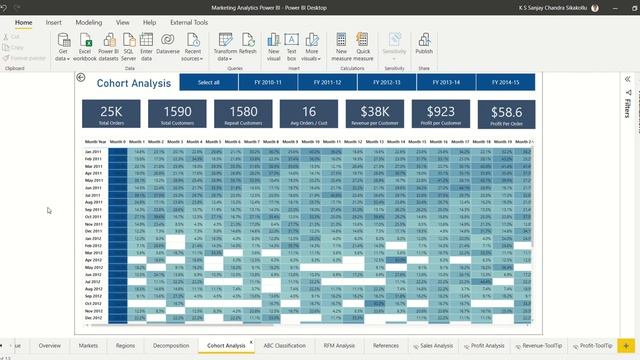640x360 pixels.
Task: Open the hidden Sales Analysis page tab
Action: (x=433, y=346)
